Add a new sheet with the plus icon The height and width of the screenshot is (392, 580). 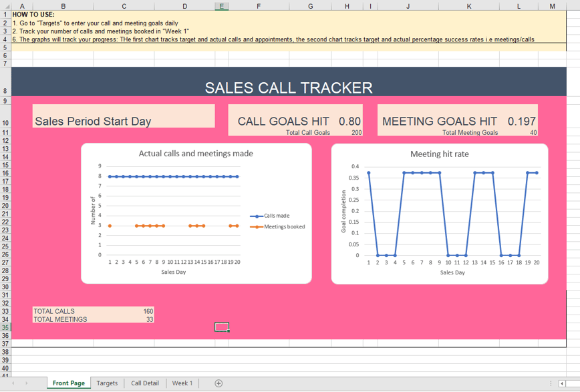click(x=219, y=383)
